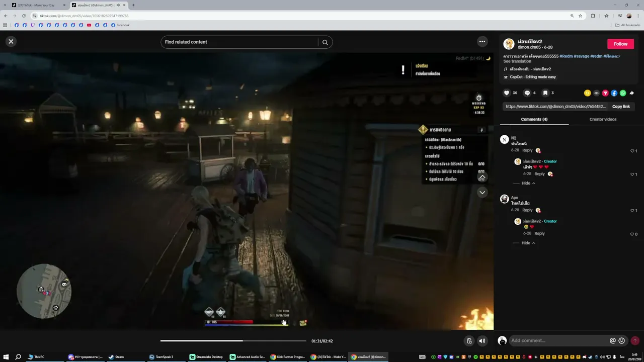Open a new browser tab
Image resolution: width=644 pixels, height=362 pixels.
point(133,5)
